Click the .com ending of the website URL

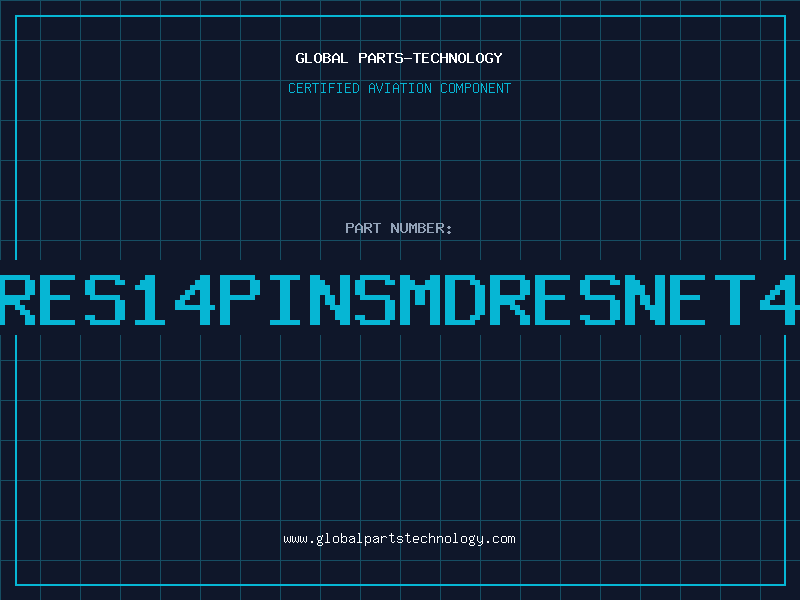(x=501, y=539)
